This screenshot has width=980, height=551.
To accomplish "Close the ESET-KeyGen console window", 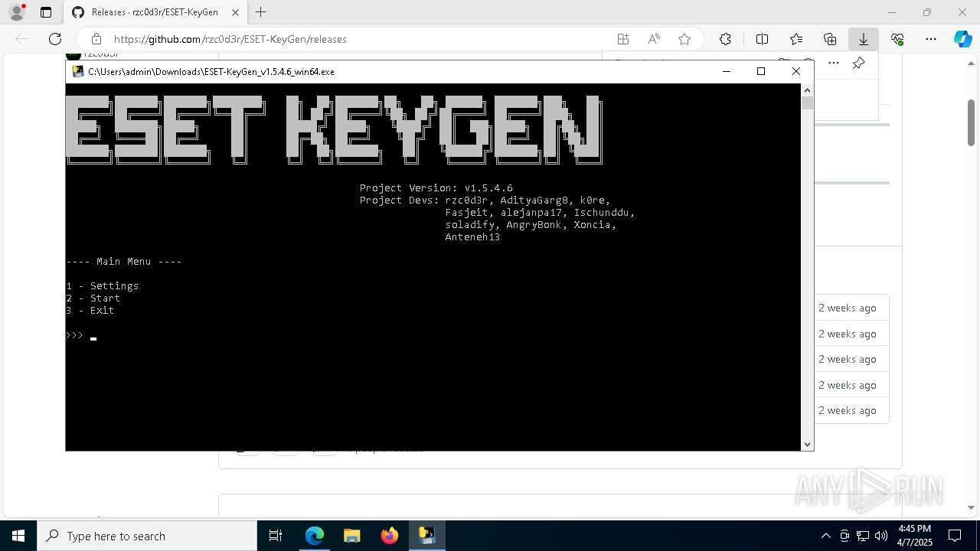I will (796, 71).
